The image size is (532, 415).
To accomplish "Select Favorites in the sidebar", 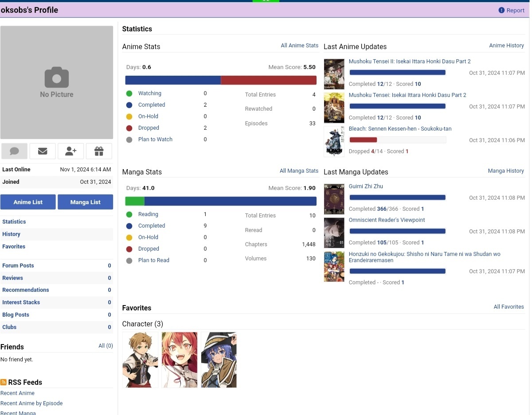I will tap(14, 246).
